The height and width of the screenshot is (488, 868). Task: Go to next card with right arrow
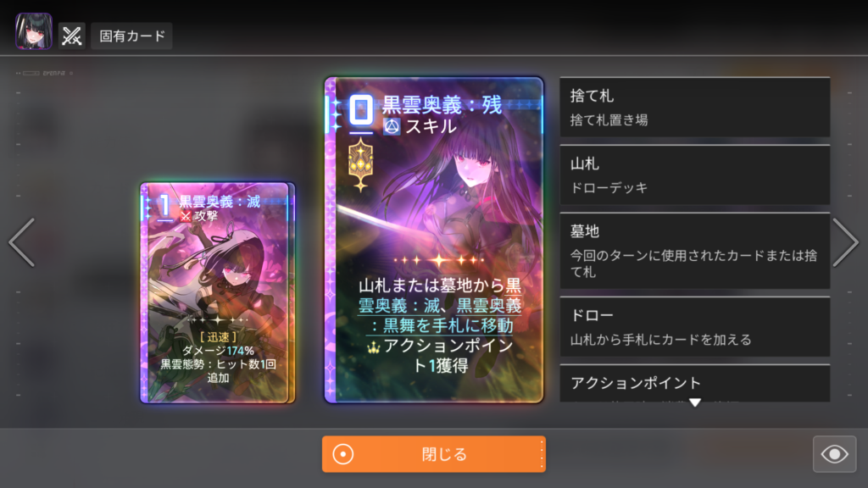(846, 242)
